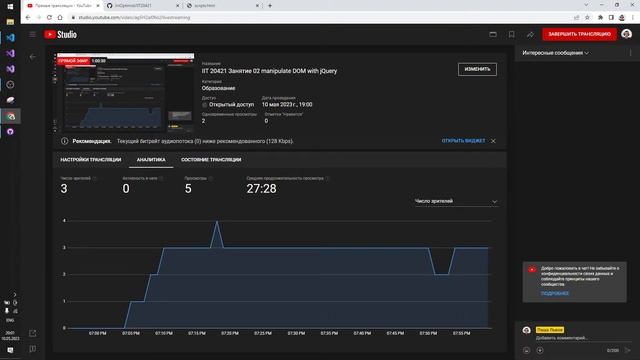Expand hidden system tray icons
The height and width of the screenshot is (360, 640).
pos(15,295)
